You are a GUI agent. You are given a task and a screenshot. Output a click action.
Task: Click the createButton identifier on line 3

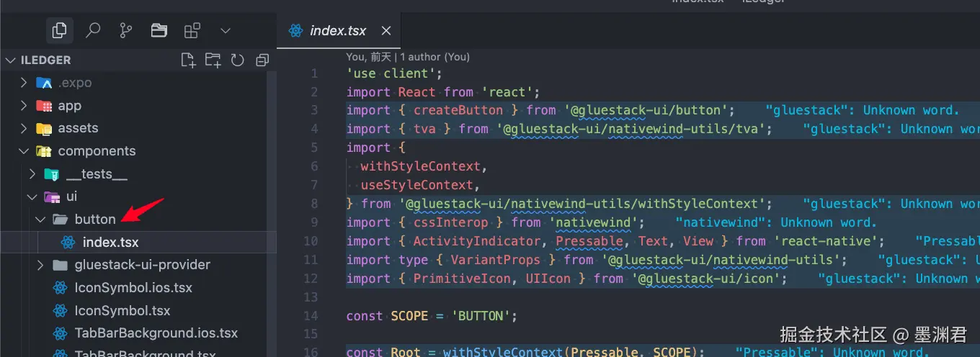(x=458, y=110)
